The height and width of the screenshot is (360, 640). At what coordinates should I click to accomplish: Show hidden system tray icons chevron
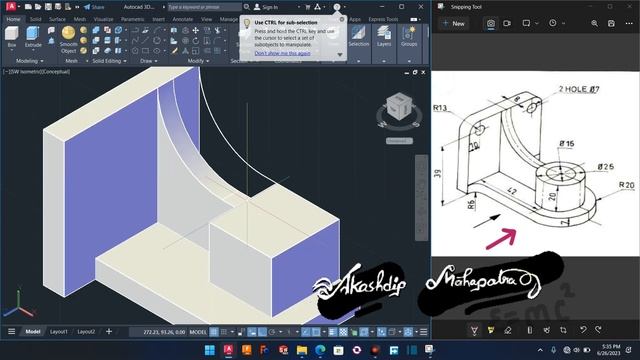pyautogui.click(x=540, y=350)
